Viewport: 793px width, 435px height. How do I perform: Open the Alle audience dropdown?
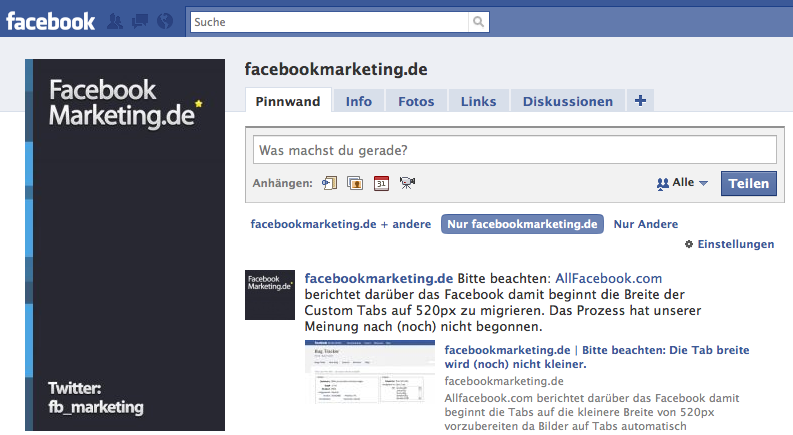coord(682,183)
